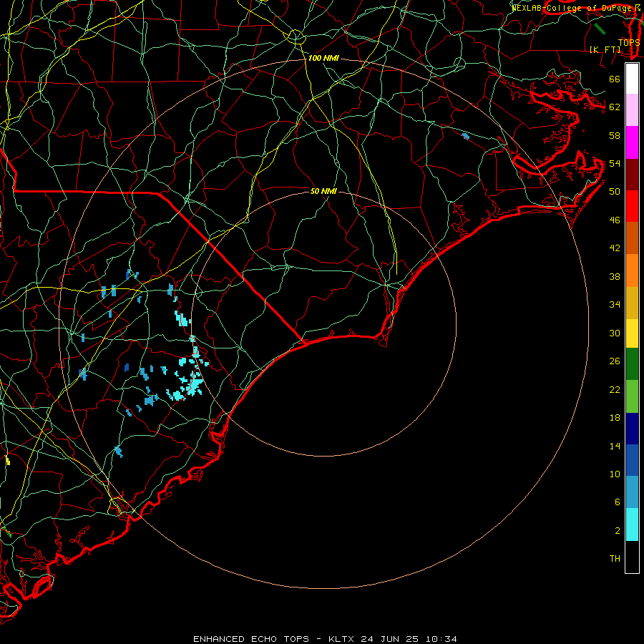Click the '18' scale label

615,418
